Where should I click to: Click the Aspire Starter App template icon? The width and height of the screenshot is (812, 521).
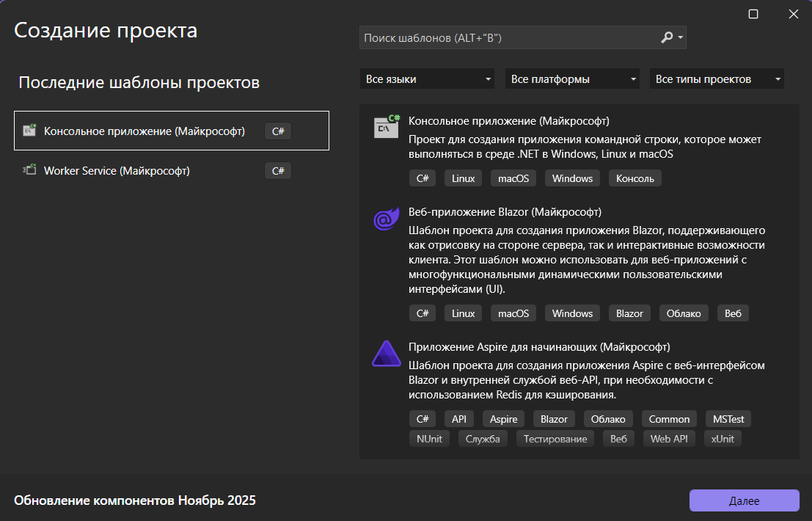coord(386,354)
